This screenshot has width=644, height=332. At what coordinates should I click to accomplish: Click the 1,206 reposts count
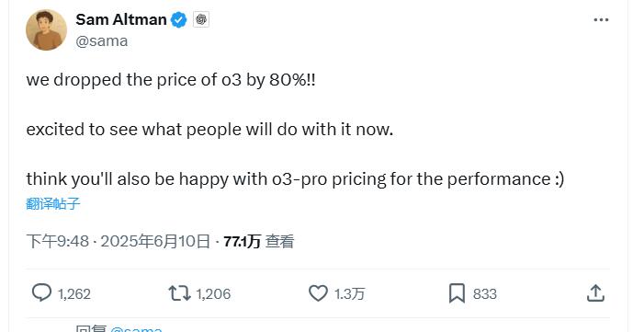tap(213, 293)
